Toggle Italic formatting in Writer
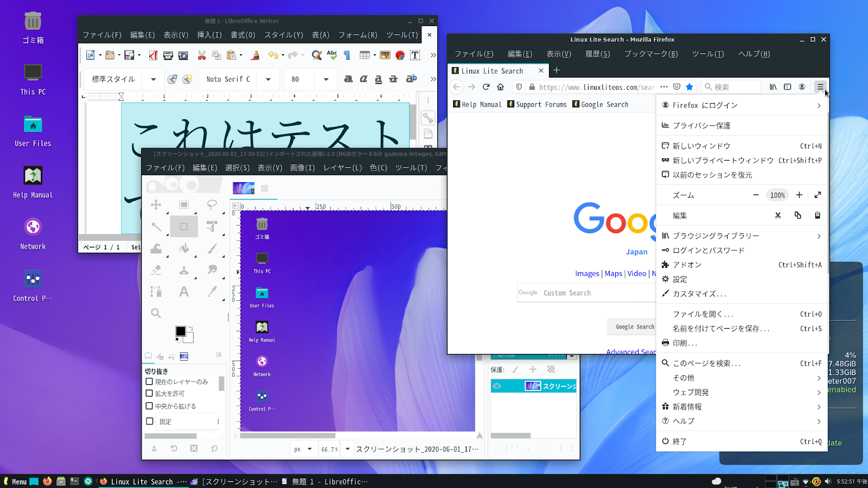Image resolution: width=868 pixels, height=488 pixels. (x=363, y=79)
